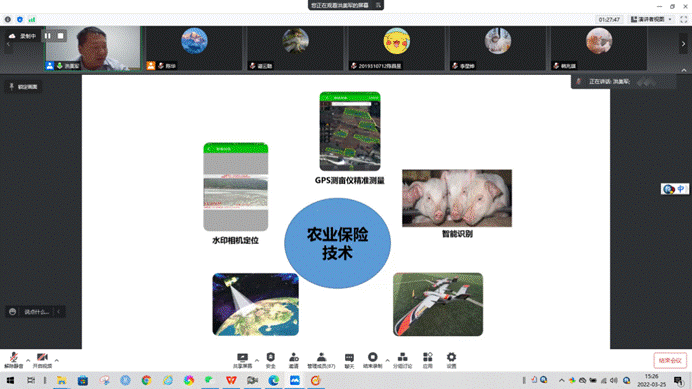Open the meeting settings gear
Image resolution: width=692 pixels, height=389 pixels.
pyautogui.click(x=451, y=360)
